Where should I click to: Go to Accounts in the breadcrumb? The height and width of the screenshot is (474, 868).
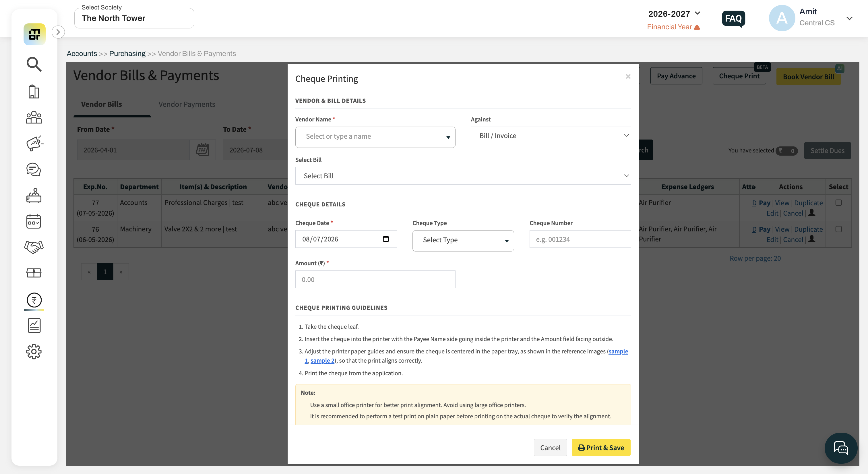[x=82, y=54]
